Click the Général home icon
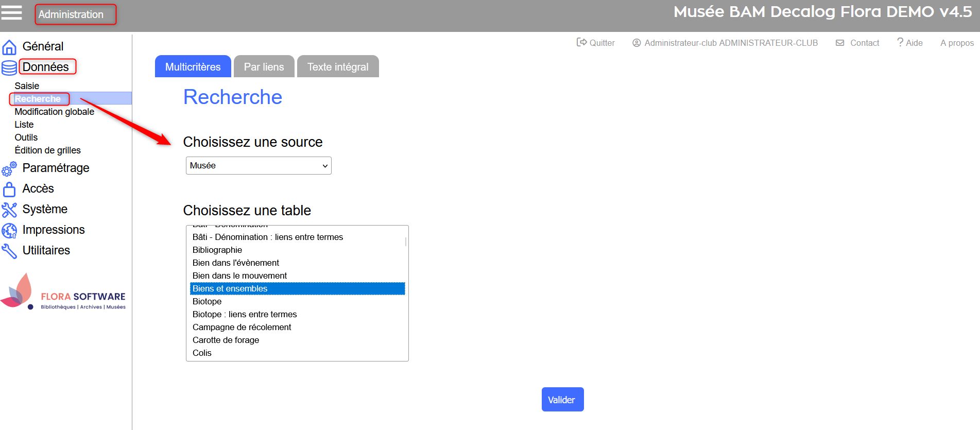This screenshot has height=430, width=980. pyautogui.click(x=9, y=47)
